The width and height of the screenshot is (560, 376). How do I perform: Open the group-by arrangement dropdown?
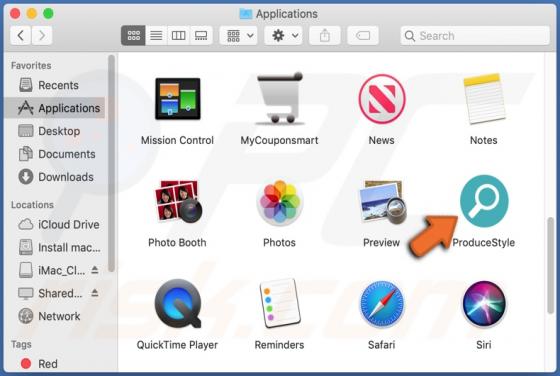coord(239,35)
